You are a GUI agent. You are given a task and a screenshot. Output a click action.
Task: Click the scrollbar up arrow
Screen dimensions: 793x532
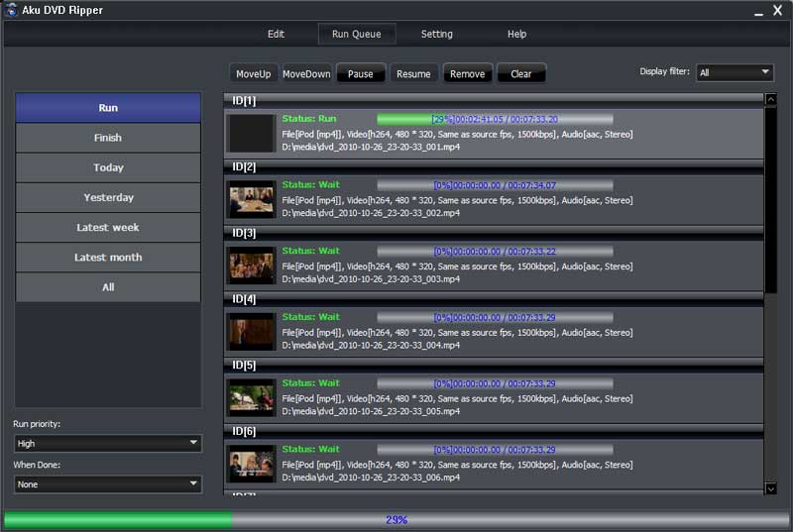click(771, 100)
